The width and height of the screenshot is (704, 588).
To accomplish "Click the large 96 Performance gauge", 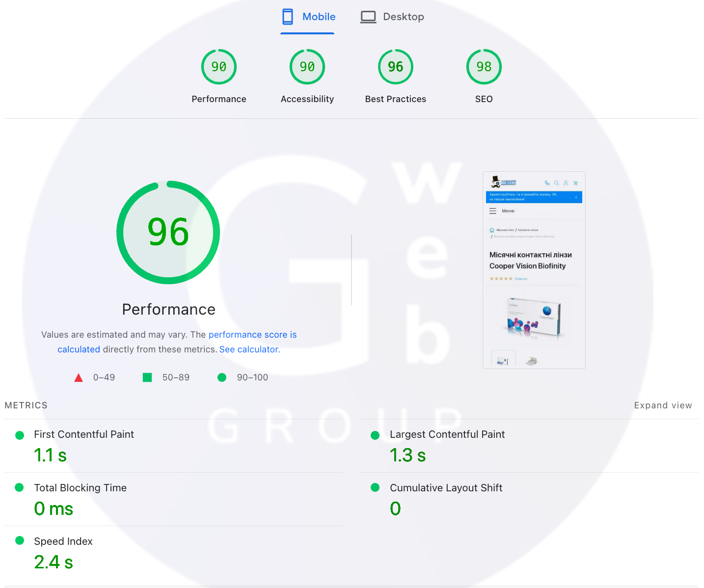I will click(168, 232).
